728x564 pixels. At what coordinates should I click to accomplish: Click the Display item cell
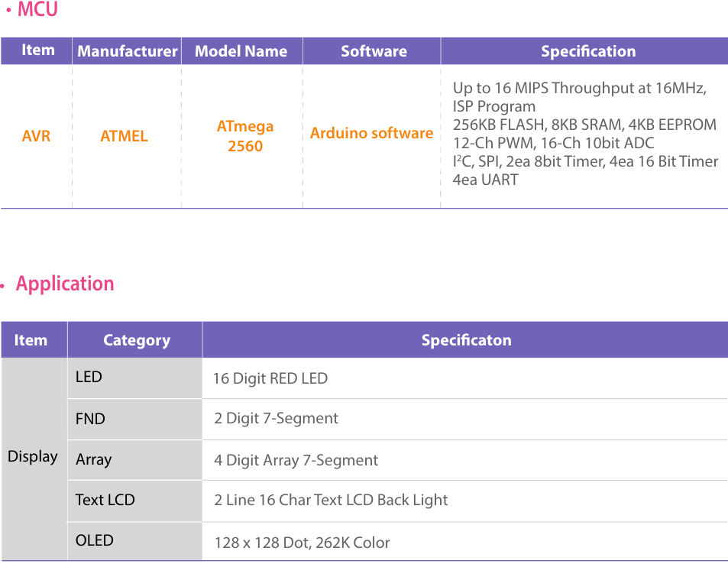pos(33,456)
